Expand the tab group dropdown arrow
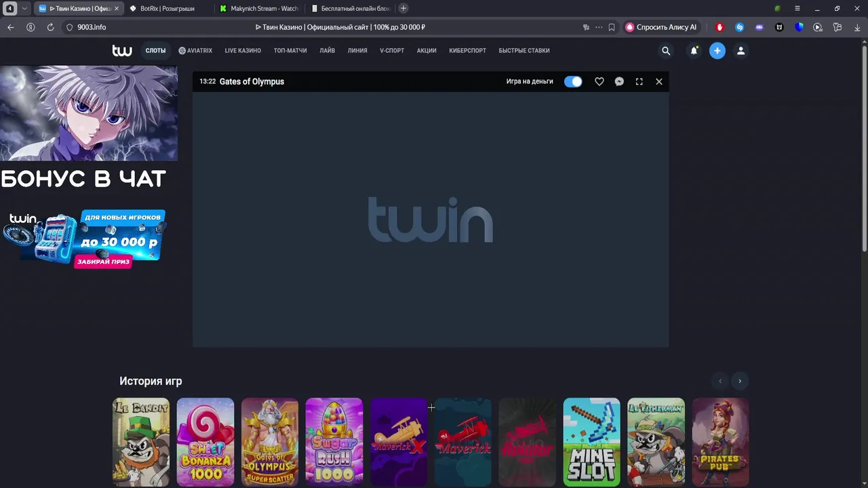This screenshot has height=488, width=868. (x=24, y=8)
